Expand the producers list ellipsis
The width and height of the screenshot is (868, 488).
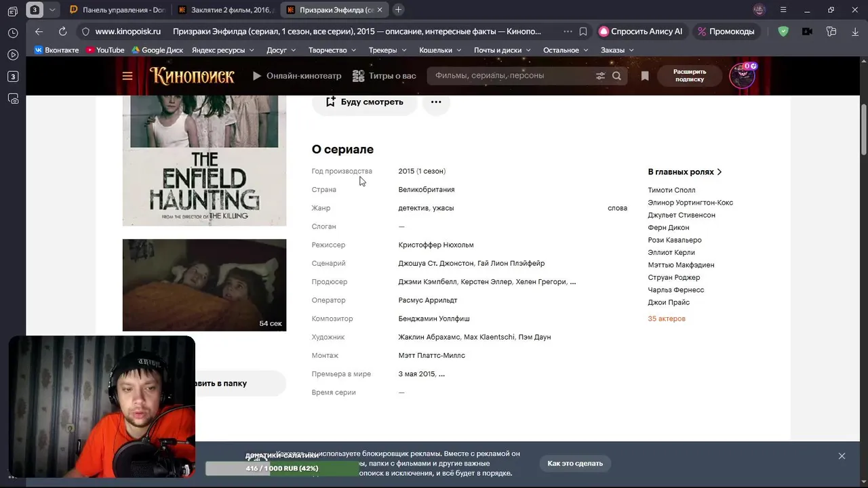pyautogui.click(x=573, y=282)
